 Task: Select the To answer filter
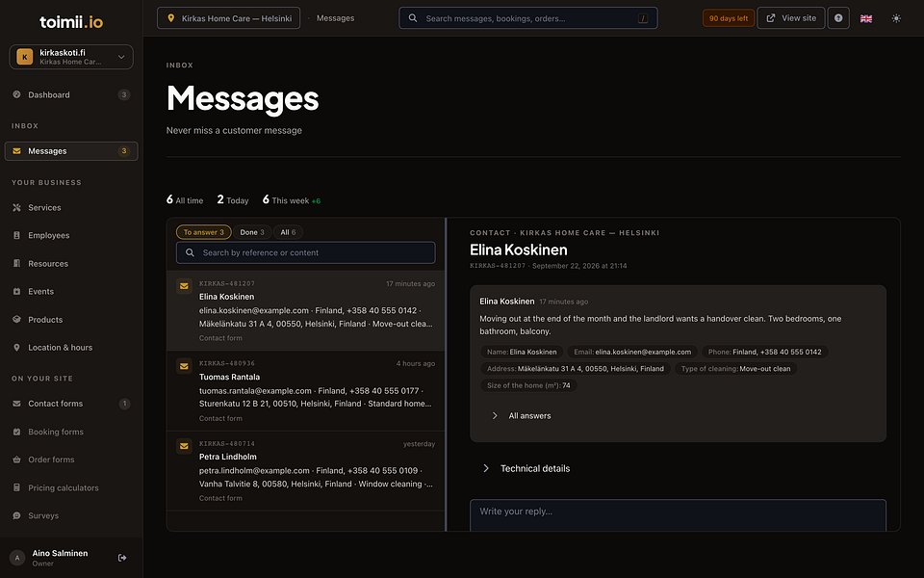pos(203,232)
